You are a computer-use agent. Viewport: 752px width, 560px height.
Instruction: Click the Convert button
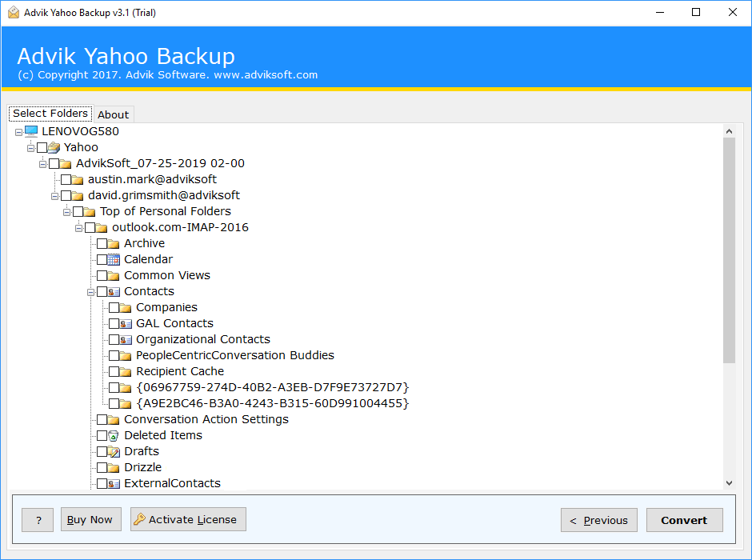(x=684, y=520)
